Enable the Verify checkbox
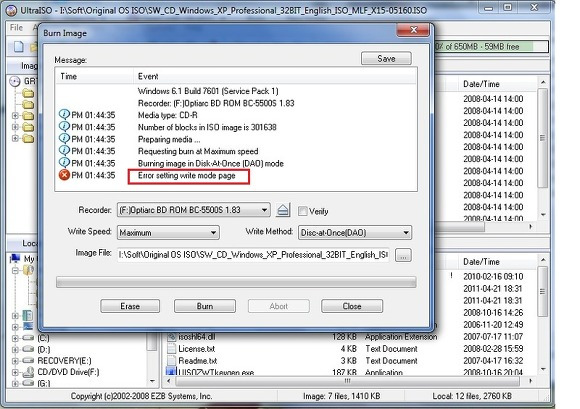This screenshot has height=409, width=580. pos(303,211)
